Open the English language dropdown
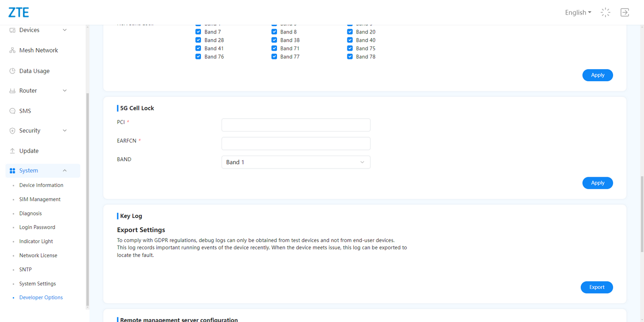644x322 pixels. click(578, 12)
